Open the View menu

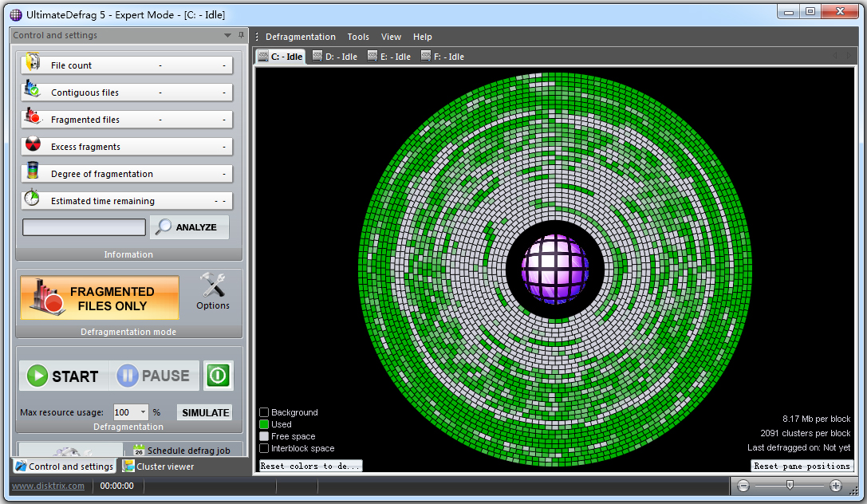coord(391,37)
